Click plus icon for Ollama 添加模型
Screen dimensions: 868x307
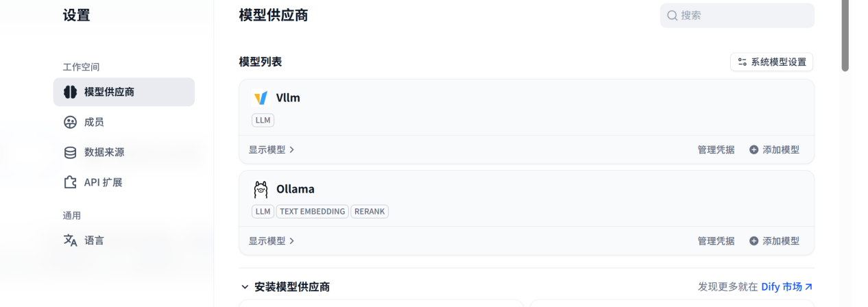tap(754, 241)
